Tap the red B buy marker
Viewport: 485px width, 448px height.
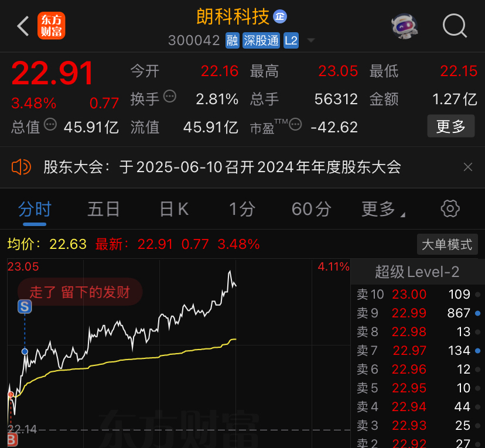[x=12, y=440]
